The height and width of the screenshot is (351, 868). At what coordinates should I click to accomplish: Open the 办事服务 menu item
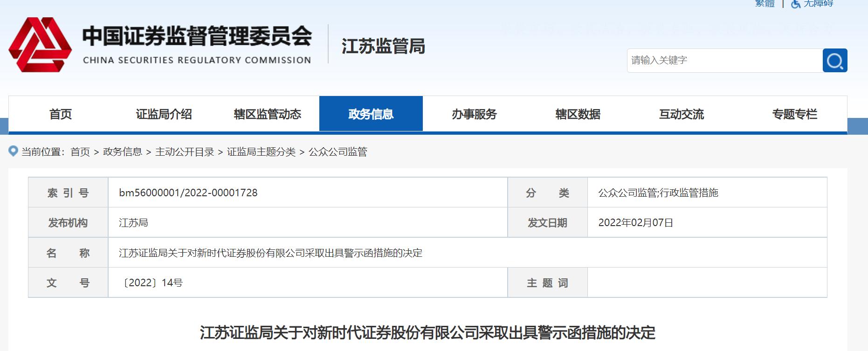pyautogui.click(x=474, y=114)
